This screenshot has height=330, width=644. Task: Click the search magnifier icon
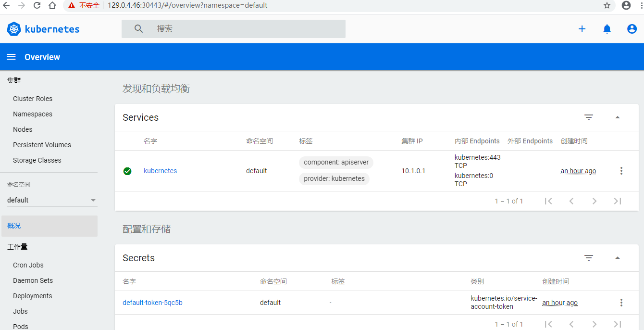coord(139,29)
